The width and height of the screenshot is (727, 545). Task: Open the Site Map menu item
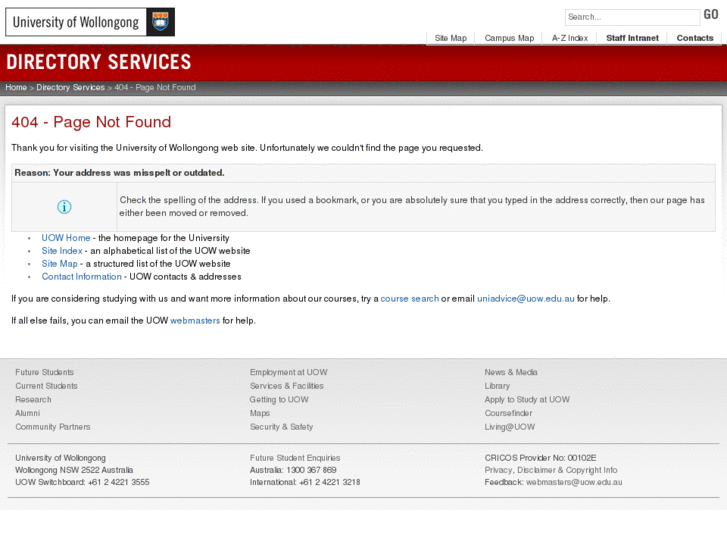pos(450,38)
